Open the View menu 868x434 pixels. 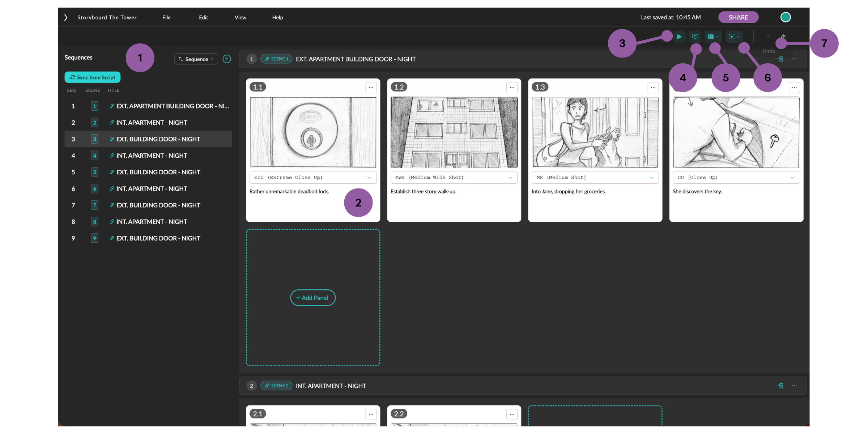coord(241,17)
